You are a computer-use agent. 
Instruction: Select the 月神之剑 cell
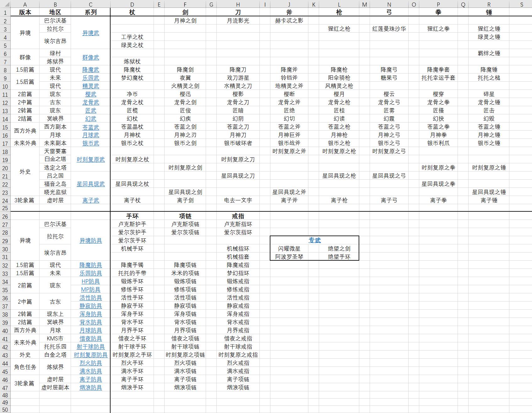click(185, 21)
